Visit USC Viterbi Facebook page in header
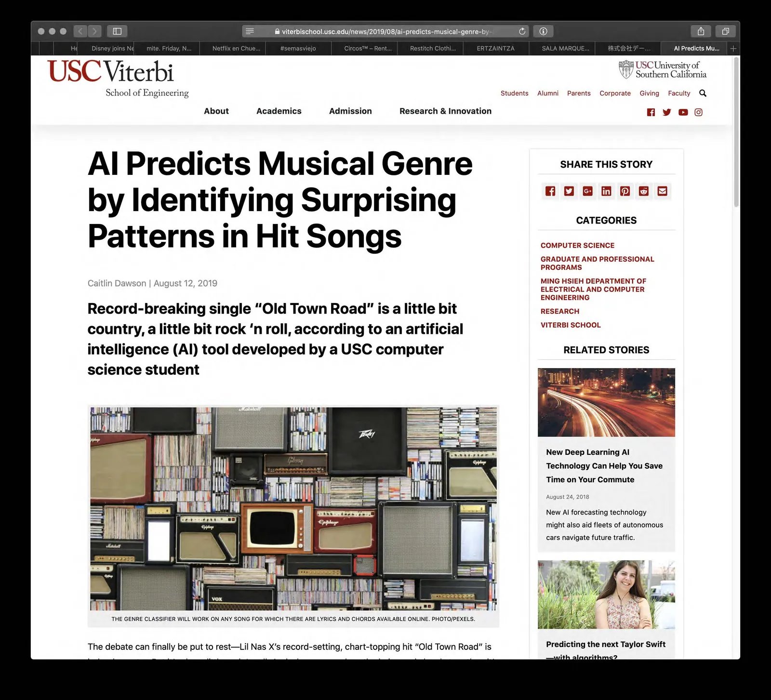Viewport: 771px width, 700px height. pos(651,112)
